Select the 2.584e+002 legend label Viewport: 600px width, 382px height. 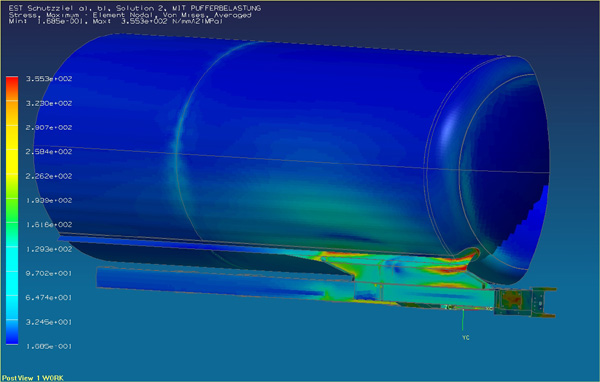(x=49, y=152)
